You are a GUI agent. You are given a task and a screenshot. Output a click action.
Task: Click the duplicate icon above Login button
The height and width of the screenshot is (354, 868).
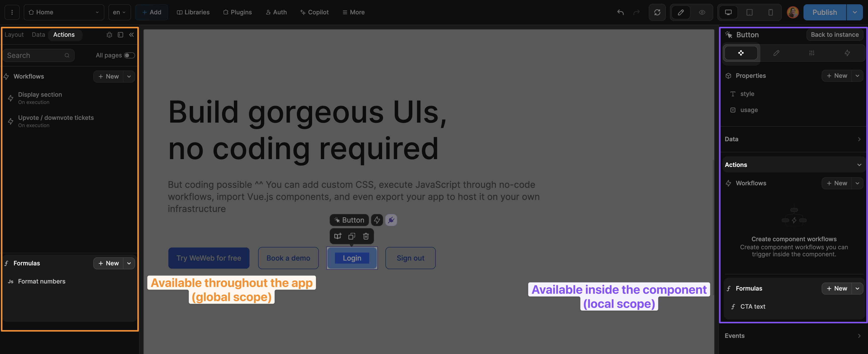(352, 236)
